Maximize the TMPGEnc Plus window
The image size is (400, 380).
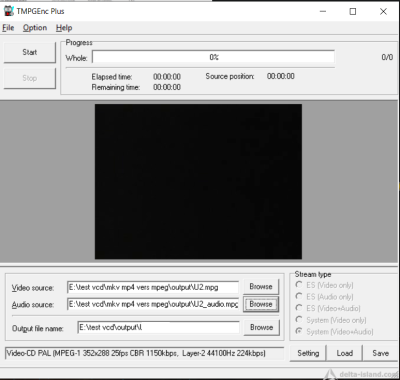[x=353, y=11]
